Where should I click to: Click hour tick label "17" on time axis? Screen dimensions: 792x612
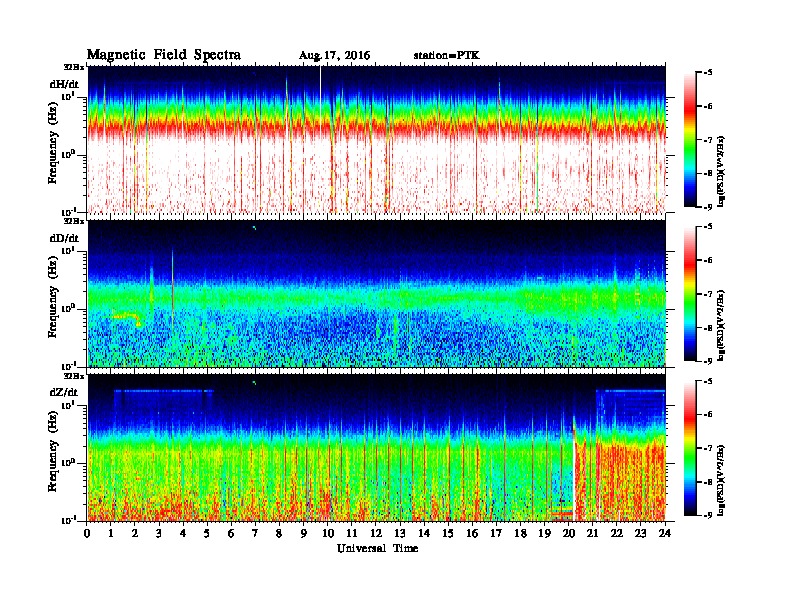pos(497,533)
